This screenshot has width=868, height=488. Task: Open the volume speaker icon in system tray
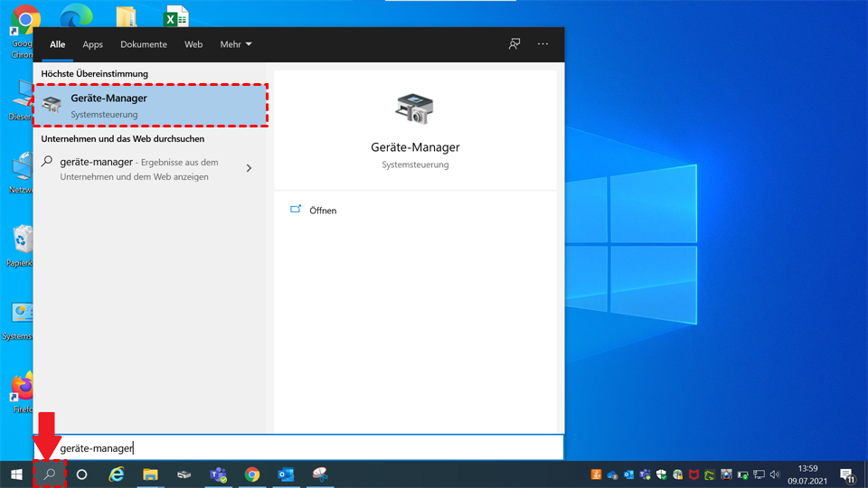(x=775, y=474)
